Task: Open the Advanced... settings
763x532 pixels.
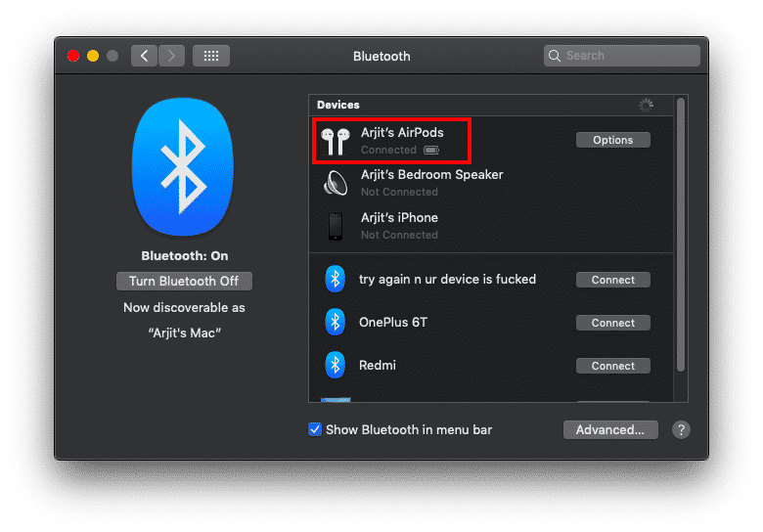Action: click(610, 430)
